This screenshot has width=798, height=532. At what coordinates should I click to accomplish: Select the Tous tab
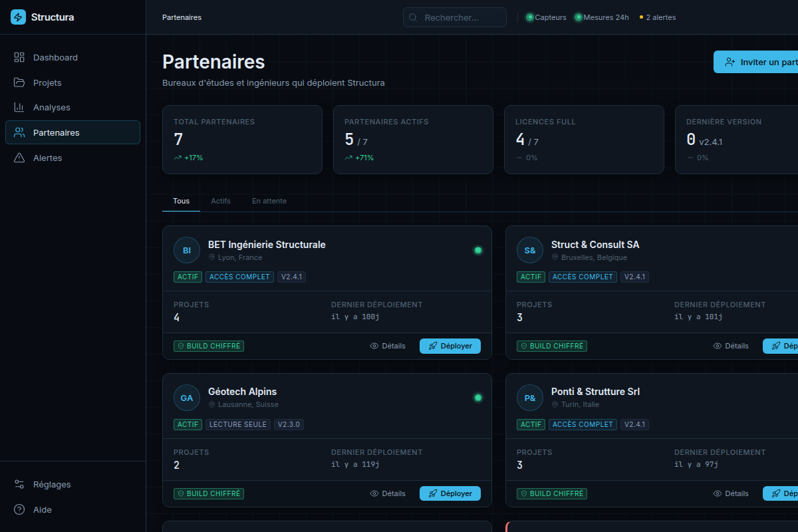coord(181,201)
